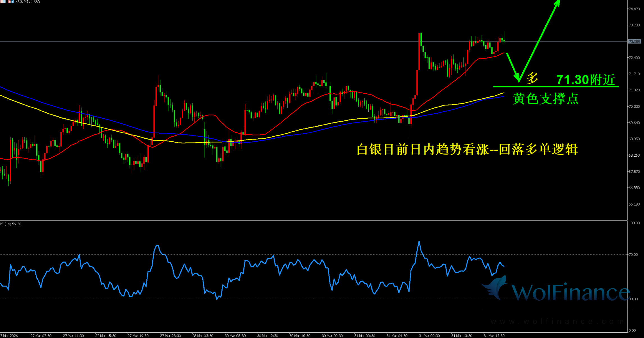Click the one-click trading panel icon
644x338 pixels.
click(11, 1)
